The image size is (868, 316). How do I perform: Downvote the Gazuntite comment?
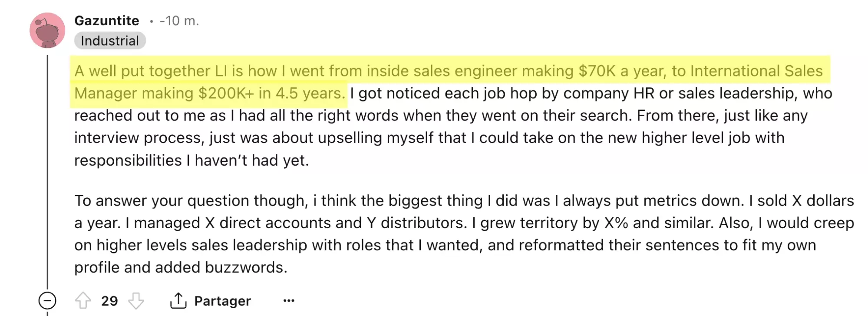tap(136, 300)
